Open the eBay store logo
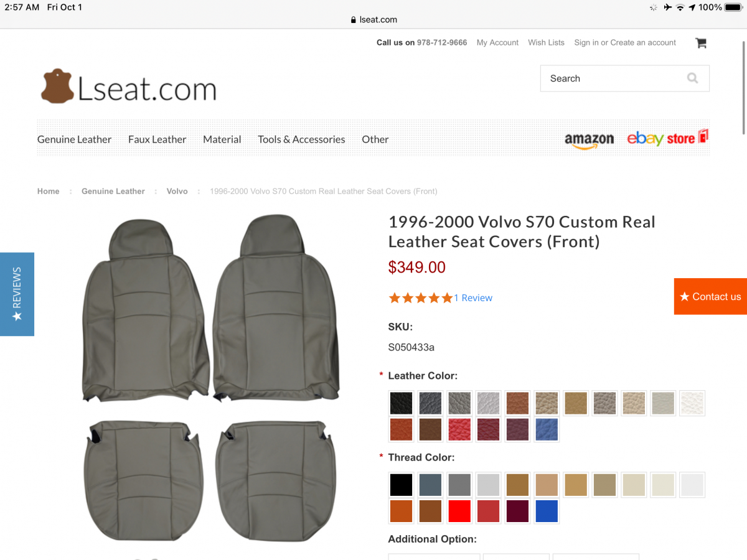The width and height of the screenshot is (747, 560). tap(667, 138)
